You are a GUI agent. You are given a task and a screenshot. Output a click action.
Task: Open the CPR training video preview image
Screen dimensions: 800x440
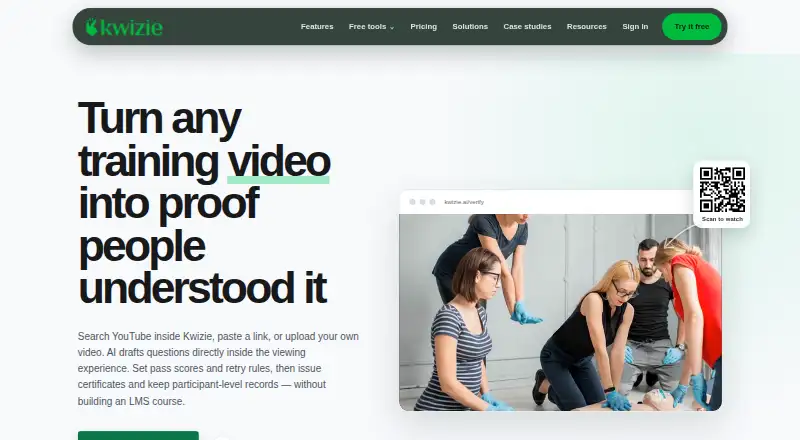pyautogui.click(x=560, y=312)
